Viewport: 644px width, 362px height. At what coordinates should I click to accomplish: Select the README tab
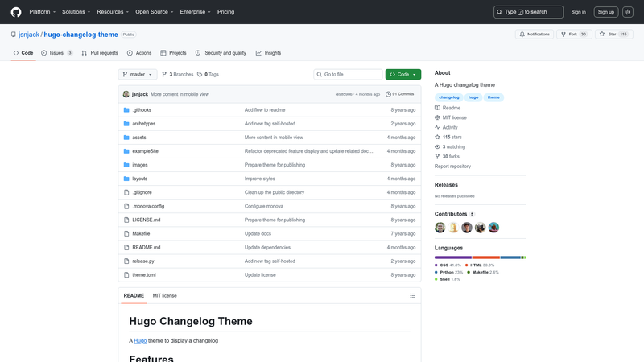point(134,295)
